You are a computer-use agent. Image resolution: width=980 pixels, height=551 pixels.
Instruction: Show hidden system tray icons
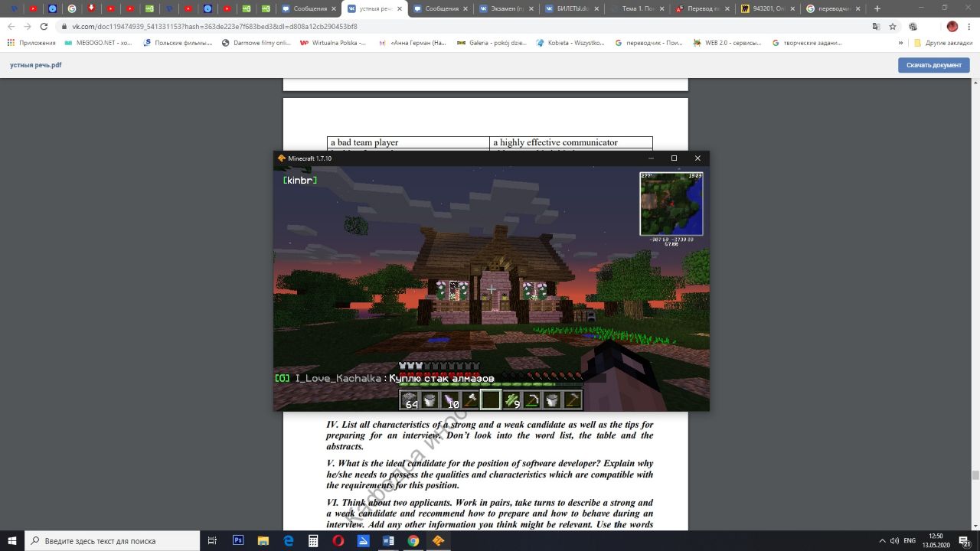click(882, 540)
